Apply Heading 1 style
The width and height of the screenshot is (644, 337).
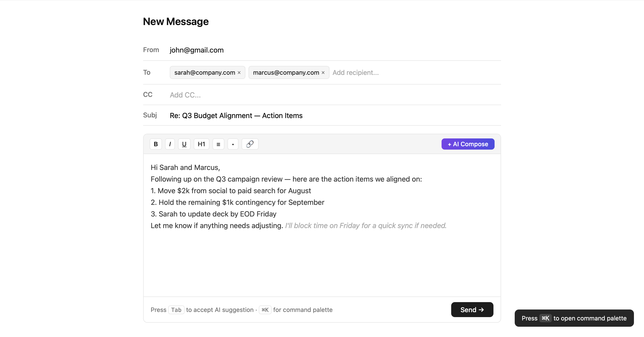[x=201, y=144]
